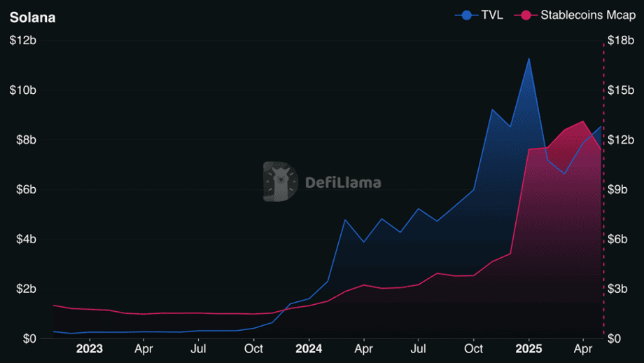Click the $15b right axis label
The width and height of the screenshot is (644, 363).
[622, 90]
